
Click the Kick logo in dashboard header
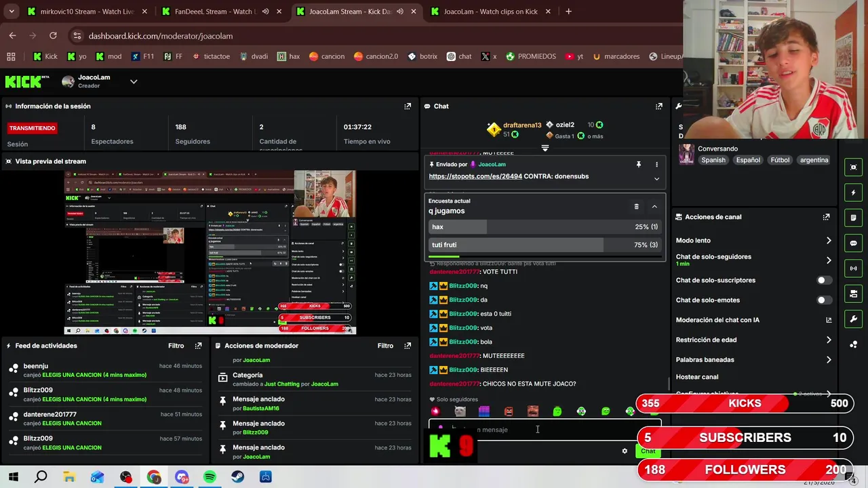tap(27, 82)
